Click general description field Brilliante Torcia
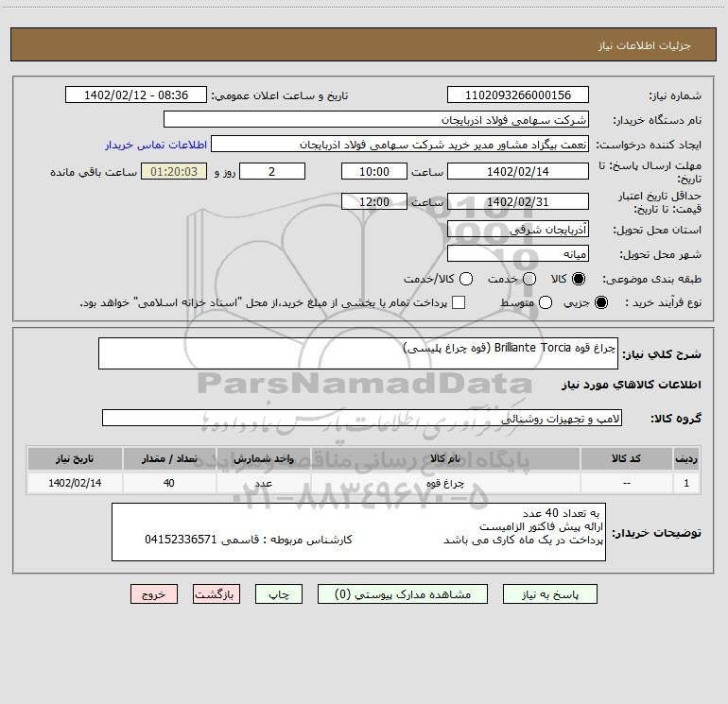The height and width of the screenshot is (704, 728). pos(358,353)
